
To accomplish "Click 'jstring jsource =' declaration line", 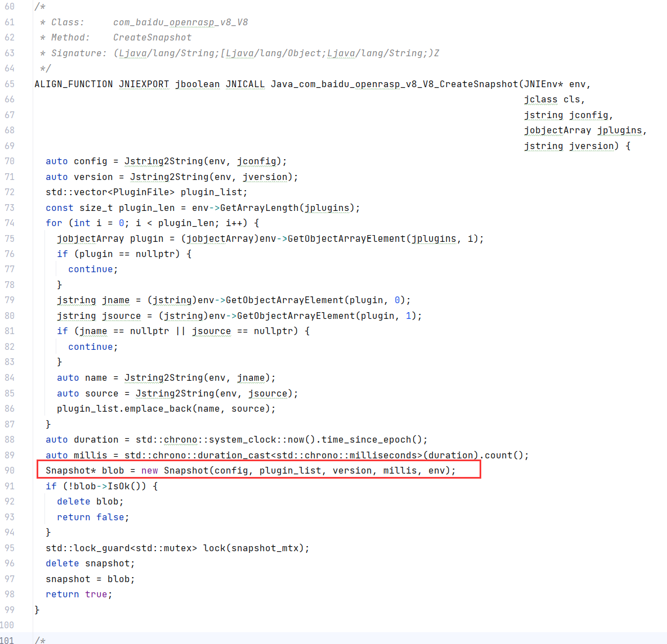I will click(x=239, y=316).
